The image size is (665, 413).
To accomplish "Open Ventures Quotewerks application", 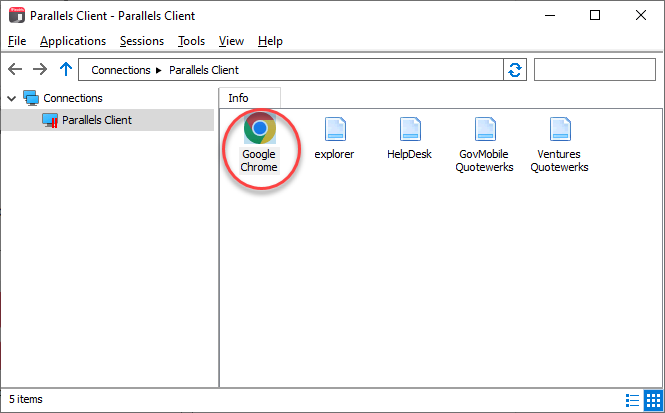I will tap(559, 145).
